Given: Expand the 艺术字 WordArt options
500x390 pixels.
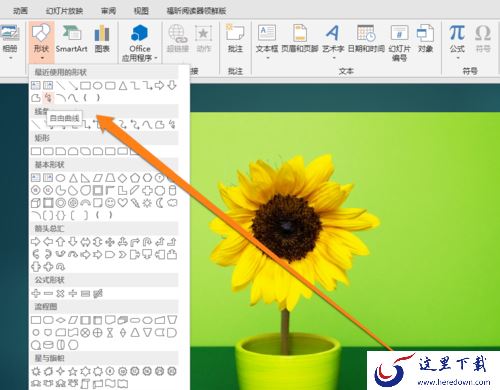Looking at the screenshot, I should [333, 42].
